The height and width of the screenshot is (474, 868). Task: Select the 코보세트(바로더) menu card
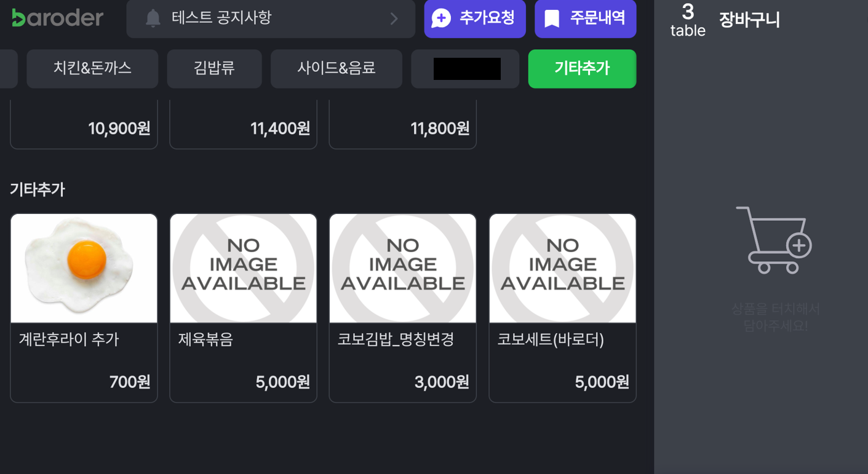(562, 307)
